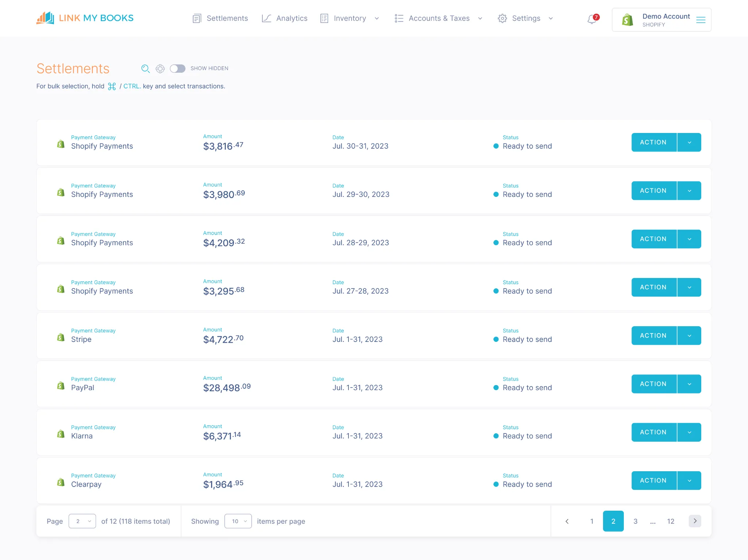Click the Link My Books logo
The height and width of the screenshot is (560, 748).
85,18
